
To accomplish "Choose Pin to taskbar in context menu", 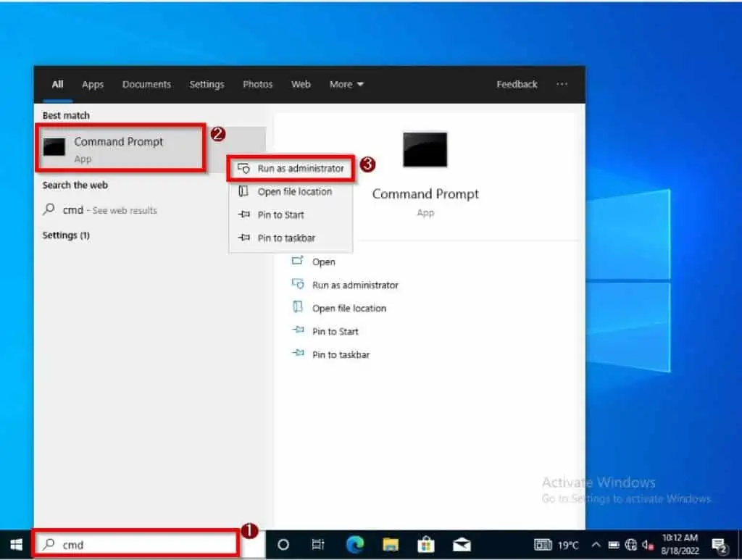I will pyautogui.click(x=291, y=238).
